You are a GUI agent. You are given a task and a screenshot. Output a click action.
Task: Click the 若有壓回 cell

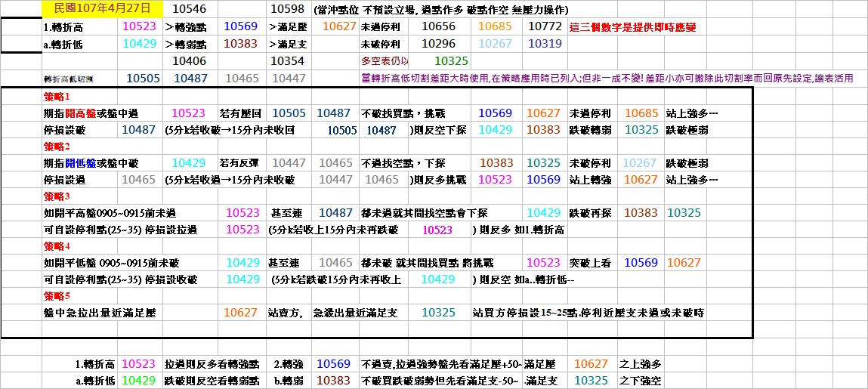click(x=240, y=113)
